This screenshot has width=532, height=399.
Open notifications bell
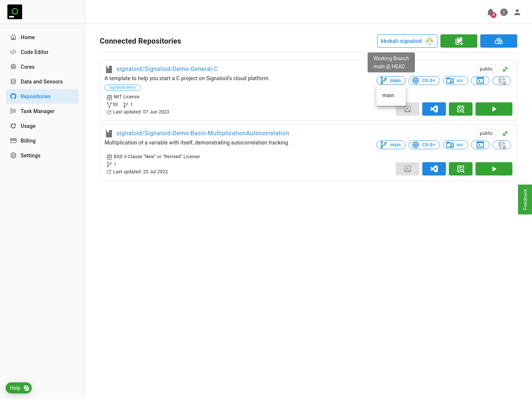[x=490, y=13]
